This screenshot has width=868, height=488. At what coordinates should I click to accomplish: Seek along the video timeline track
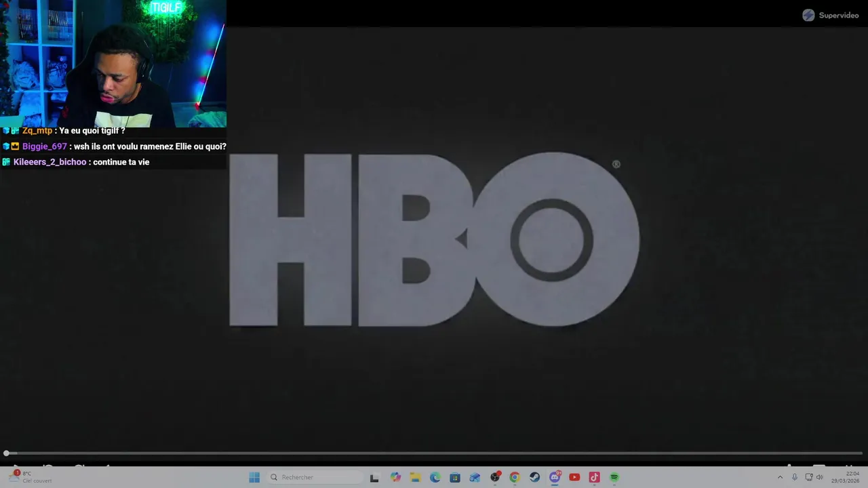434,453
